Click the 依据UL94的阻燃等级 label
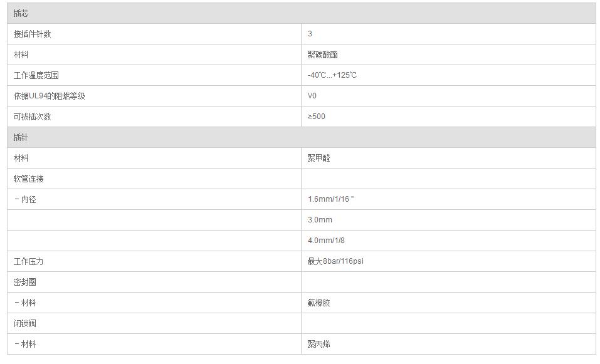600x364 pixels. tap(50, 96)
